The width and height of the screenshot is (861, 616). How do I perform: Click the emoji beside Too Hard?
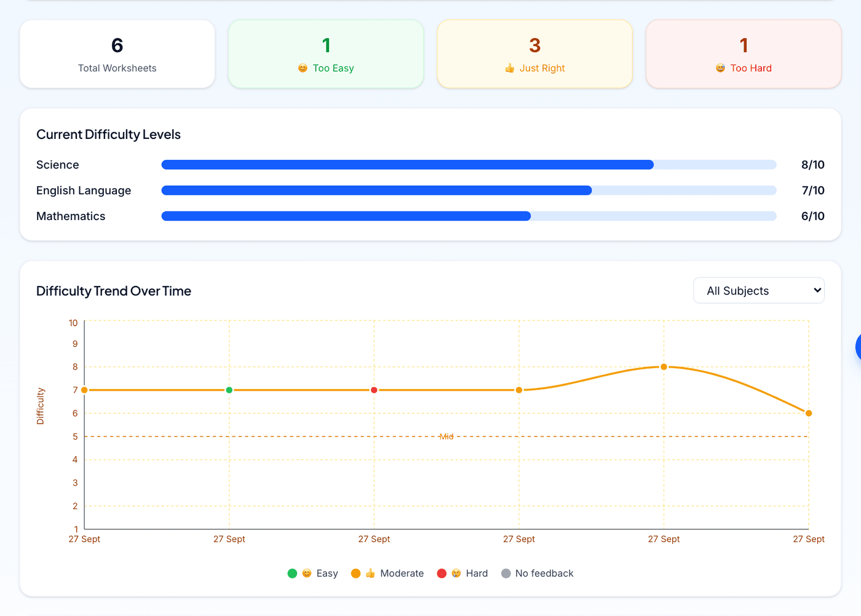click(720, 68)
